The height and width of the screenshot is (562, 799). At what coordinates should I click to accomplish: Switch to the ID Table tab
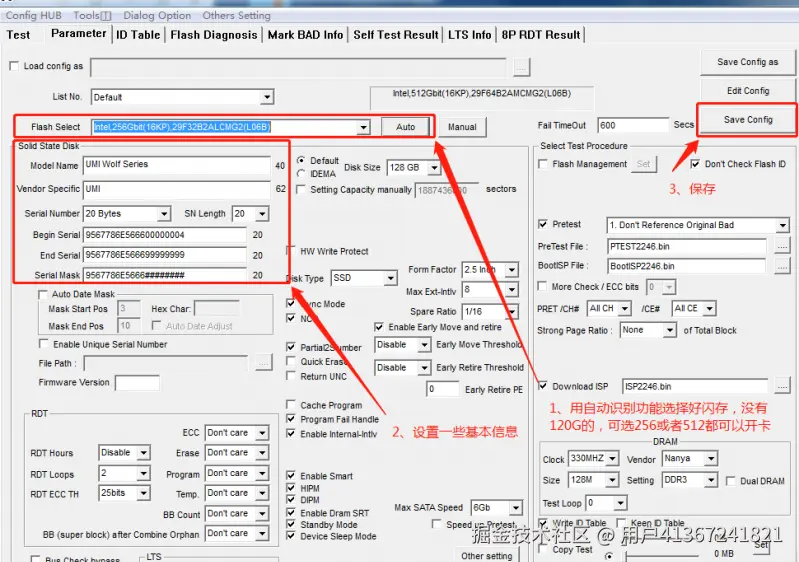[x=138, y=35]
